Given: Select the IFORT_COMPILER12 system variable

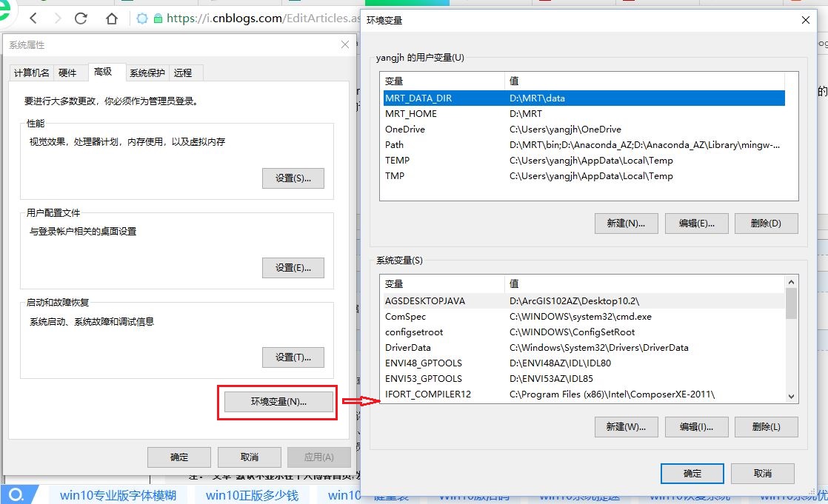Looking at the screenshot, I should click(584, 394).
